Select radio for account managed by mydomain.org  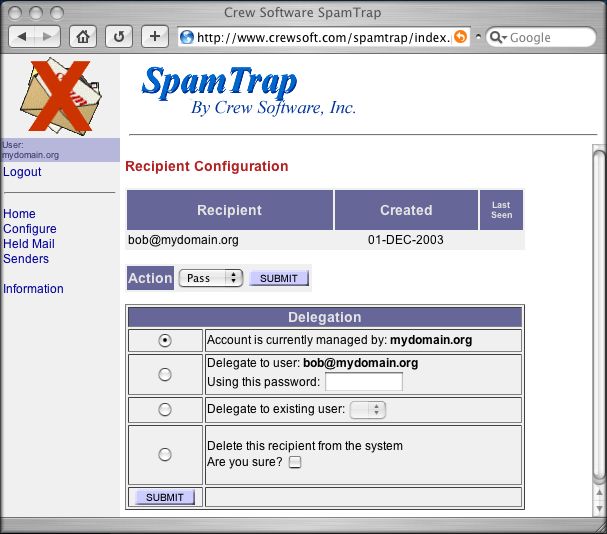(165, 340)
